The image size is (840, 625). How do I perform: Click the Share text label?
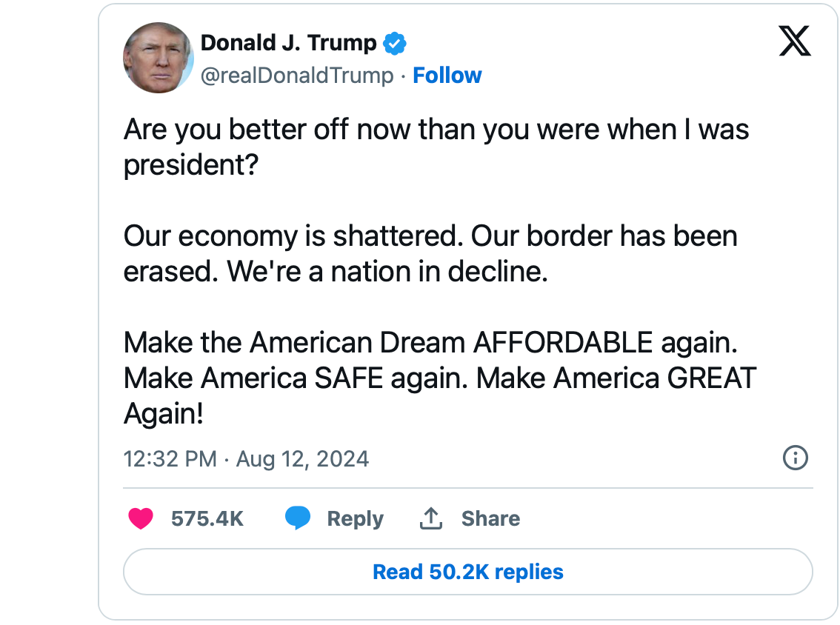490,518
